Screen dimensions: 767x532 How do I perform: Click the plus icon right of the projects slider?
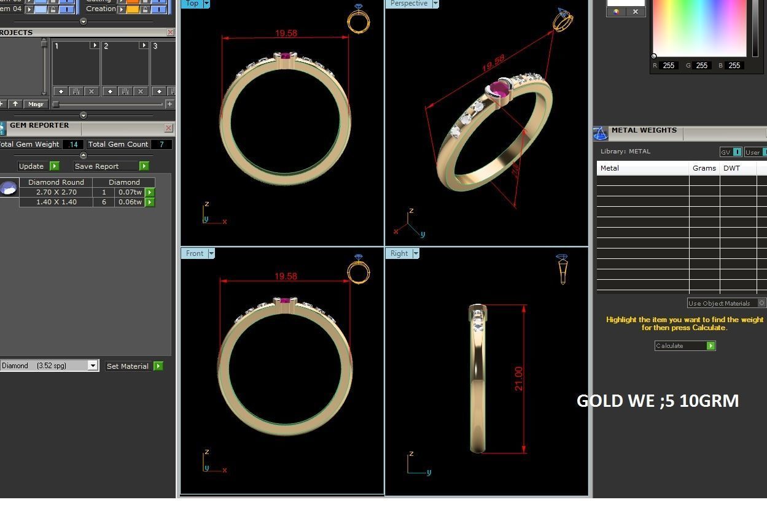169,104
